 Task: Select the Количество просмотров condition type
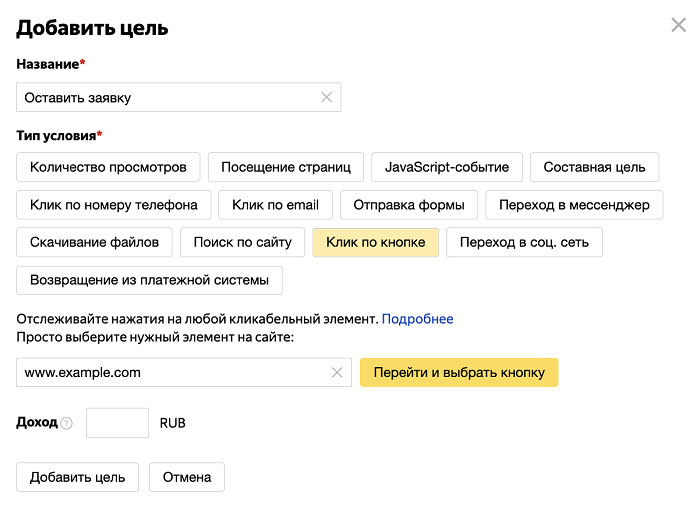pos(108,167)
